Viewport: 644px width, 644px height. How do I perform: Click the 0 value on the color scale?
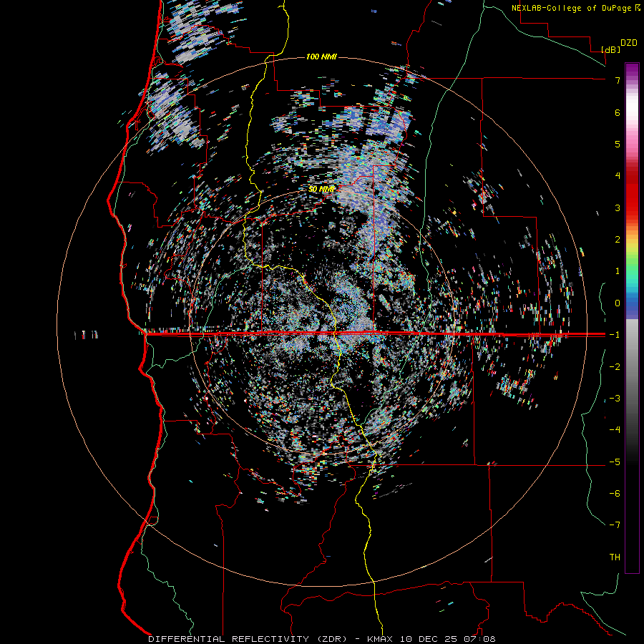[618, 303]
